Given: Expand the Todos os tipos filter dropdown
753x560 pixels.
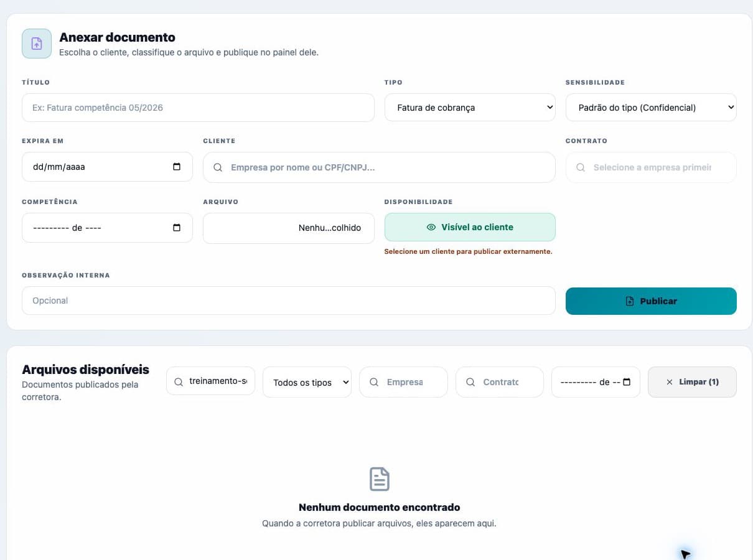Looking at the screenshot, I should [307, 382].
